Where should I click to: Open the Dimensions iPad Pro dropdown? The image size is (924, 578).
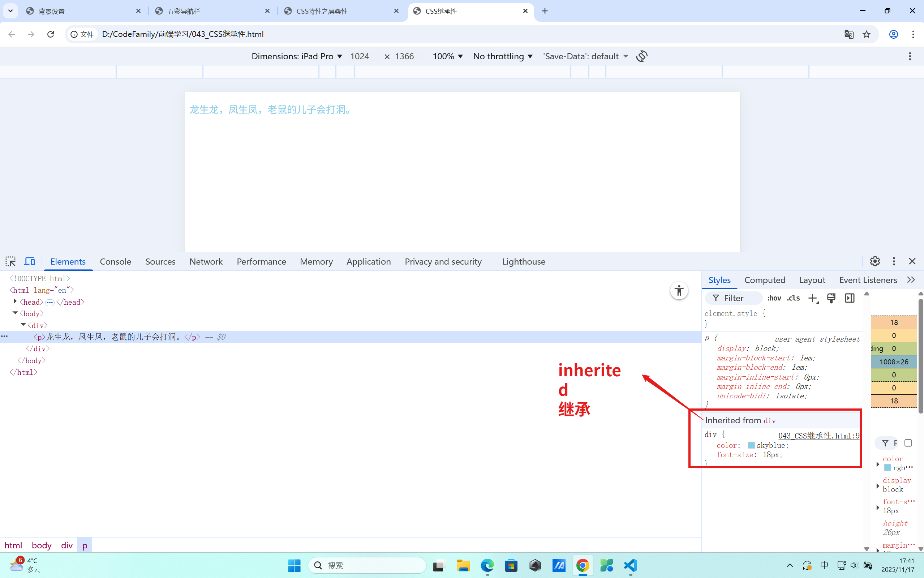[297, 56]
